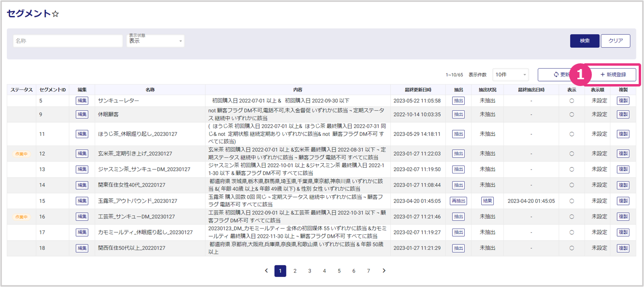Toggle 表示 circle for サンキューレター row
The width and height of the screenshot is (644, 287).
[572, 101]
